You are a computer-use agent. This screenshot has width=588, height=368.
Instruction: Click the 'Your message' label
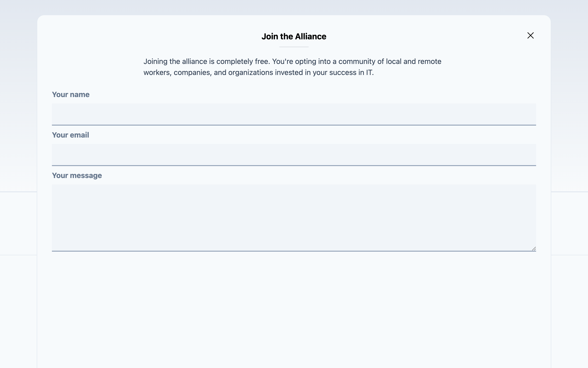[77, 175]
